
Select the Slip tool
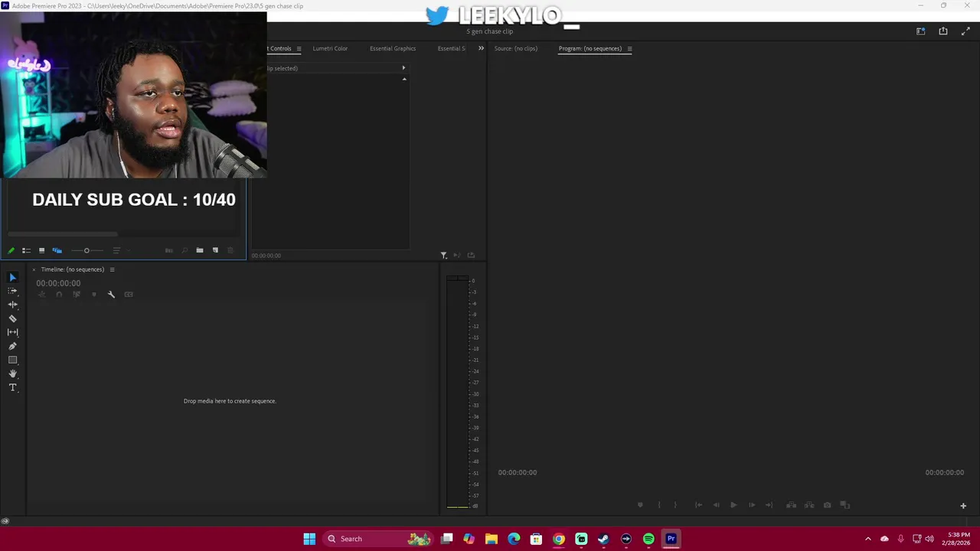12,332
